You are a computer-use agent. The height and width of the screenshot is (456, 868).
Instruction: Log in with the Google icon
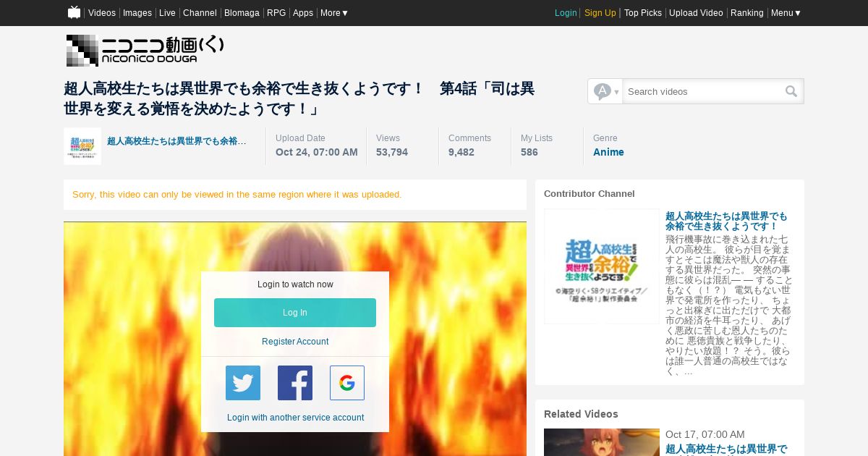(347, 383)
